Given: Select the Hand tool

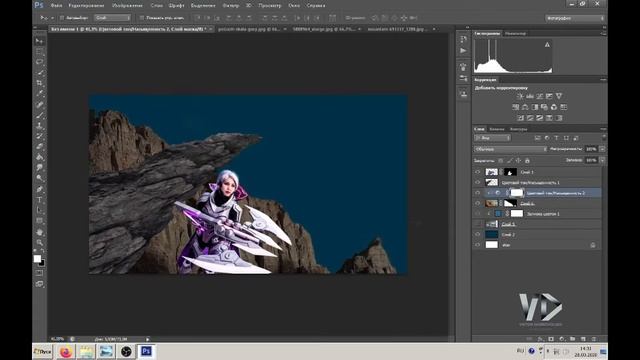Looking at the screenshot, I should [x=39, y=232].
